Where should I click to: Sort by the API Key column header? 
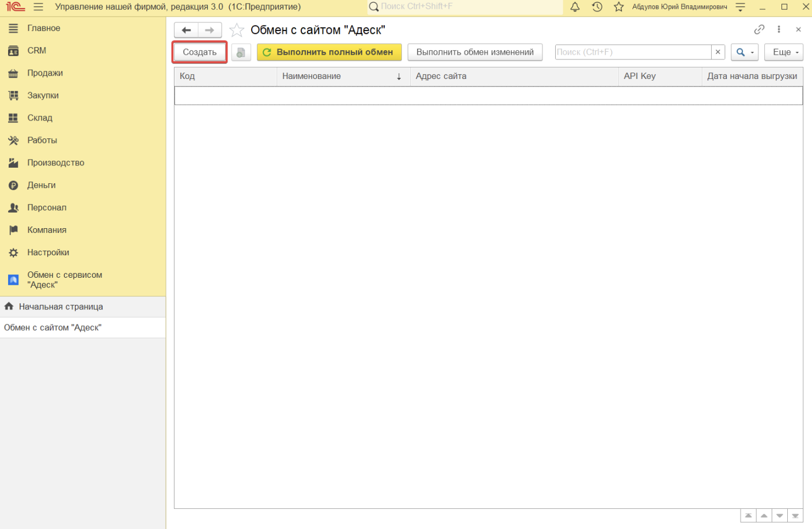tap(660, 77)
